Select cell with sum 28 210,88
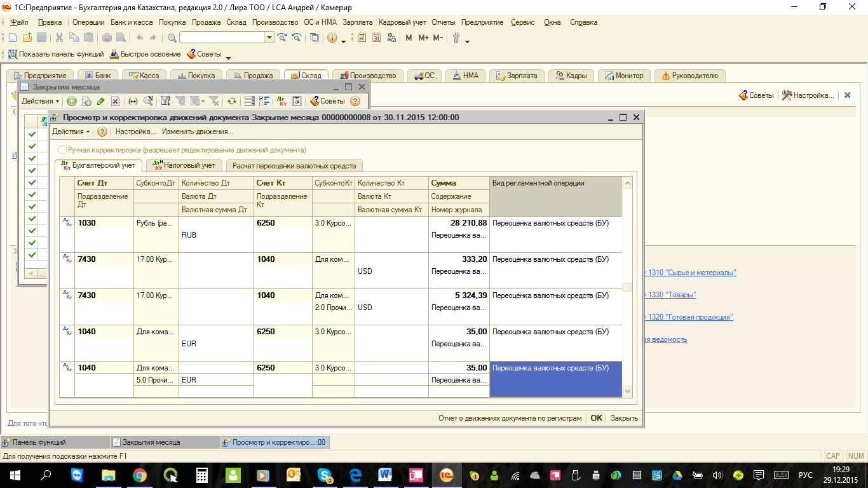Screen dimensions: 868x488 459,223
